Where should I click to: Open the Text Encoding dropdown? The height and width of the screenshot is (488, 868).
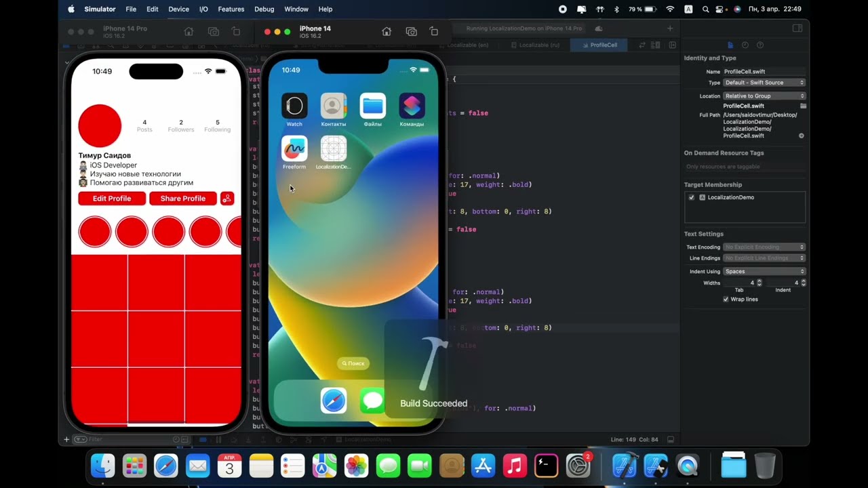[764, 247]
